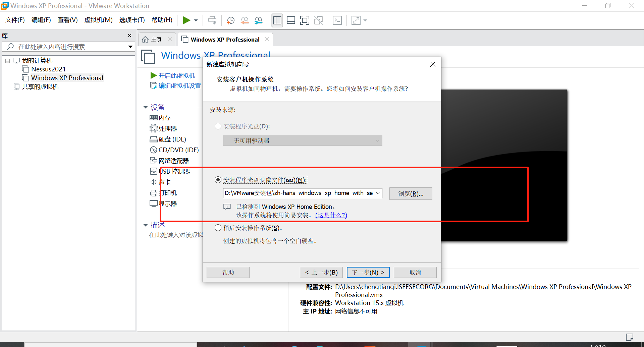Click the 取消 button
644x347 pixels.
[x=415, y=272]
